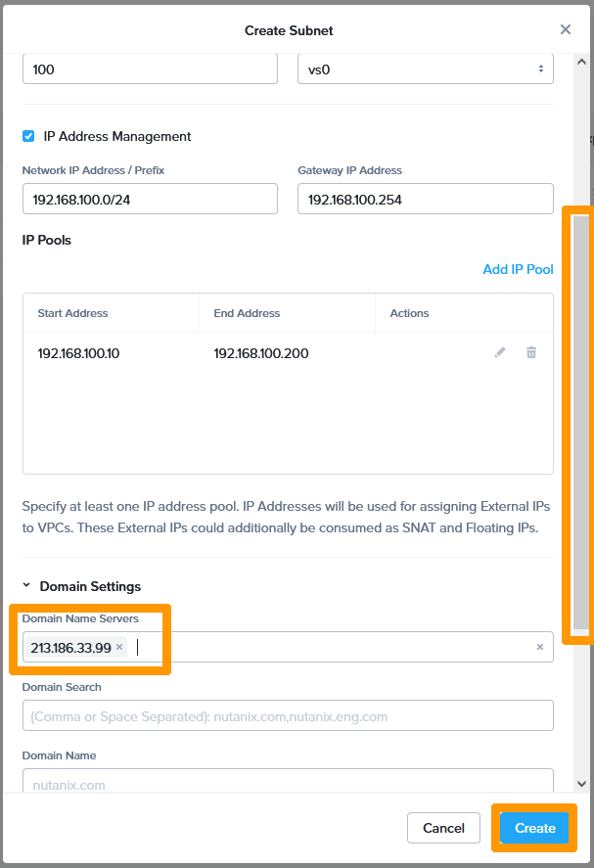Cancel the subnet creation

[443, 827]
